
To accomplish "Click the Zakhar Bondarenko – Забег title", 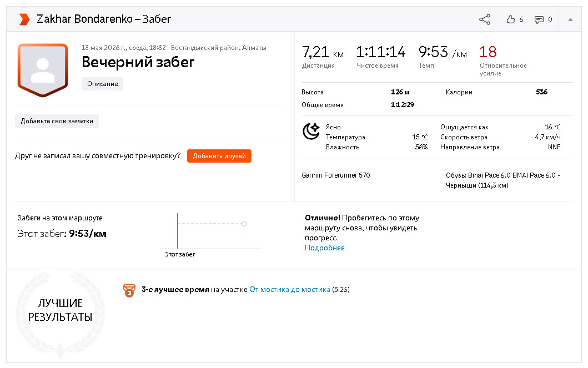I will (x=104, y=19).
